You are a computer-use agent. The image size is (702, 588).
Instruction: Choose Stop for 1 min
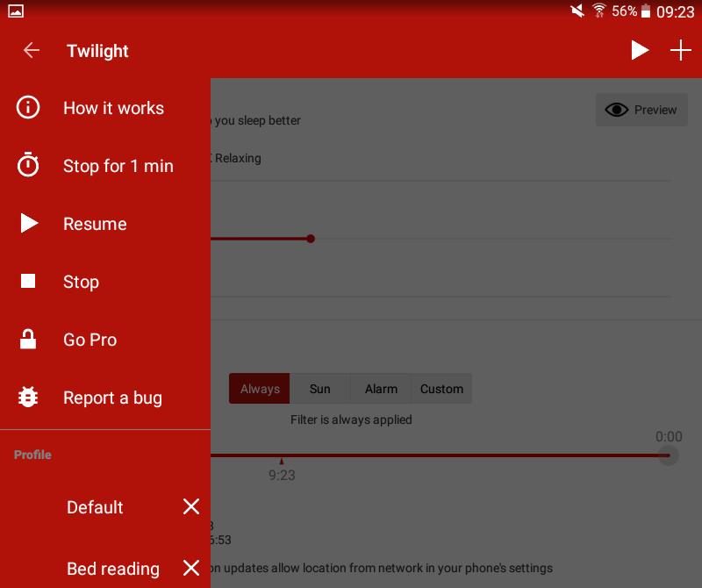coord(105,166)
